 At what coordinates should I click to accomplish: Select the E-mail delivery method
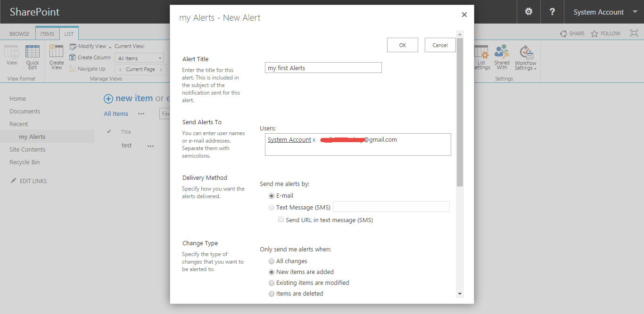click(x=271, y=196)
